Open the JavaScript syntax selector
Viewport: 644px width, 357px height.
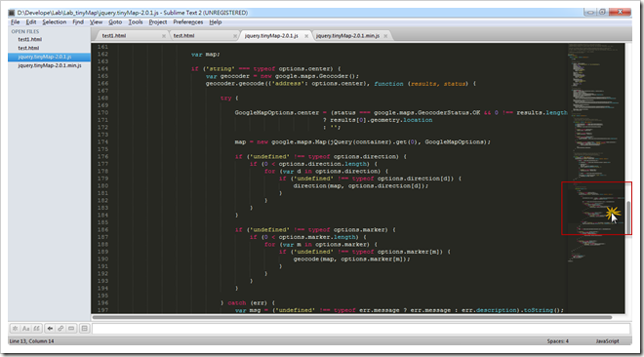(x=608, y=341)
